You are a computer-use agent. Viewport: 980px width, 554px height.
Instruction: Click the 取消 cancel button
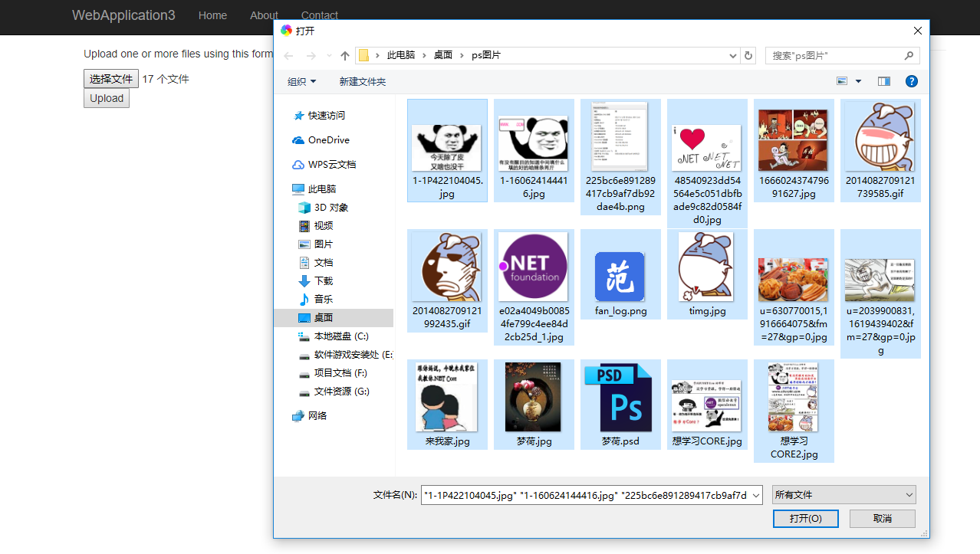pyautogui.click(x=883, y=519)
